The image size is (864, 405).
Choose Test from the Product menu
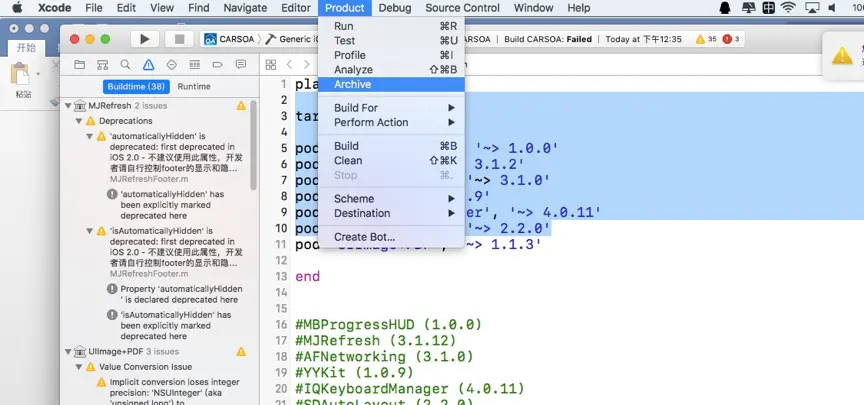click(x=391, y=41)
